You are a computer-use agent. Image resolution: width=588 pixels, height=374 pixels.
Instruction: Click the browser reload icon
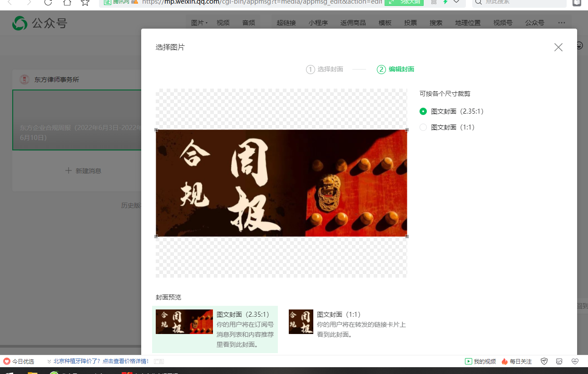click(x=48, y=2)
